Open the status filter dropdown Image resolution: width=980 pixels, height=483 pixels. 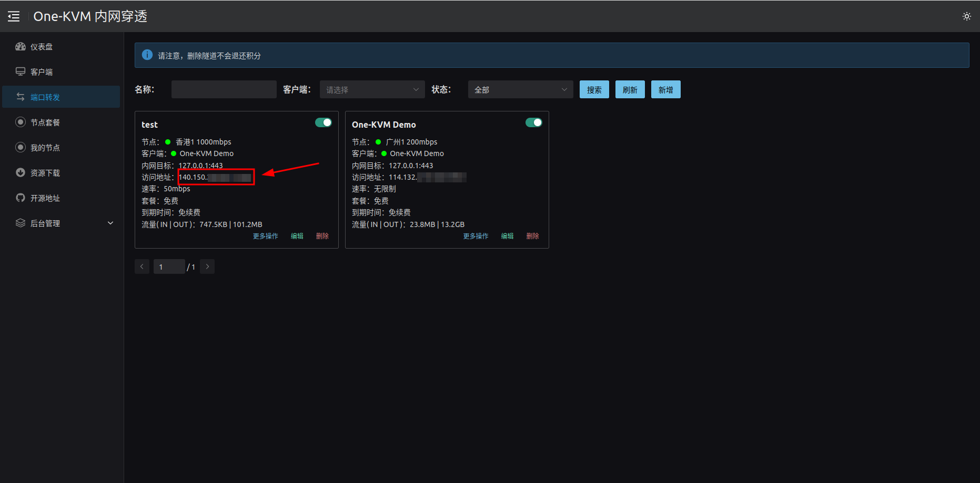pyautogui.click(x=520, y=90)
